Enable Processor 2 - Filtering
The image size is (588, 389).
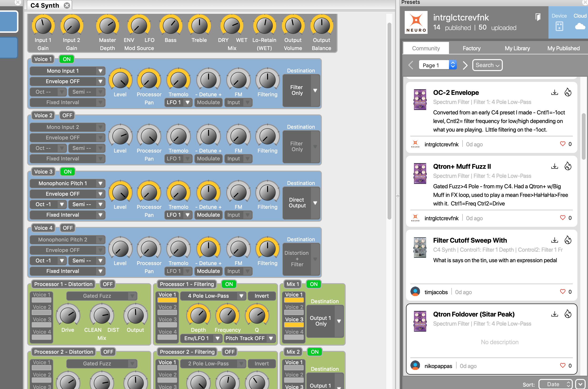[229, 352]
